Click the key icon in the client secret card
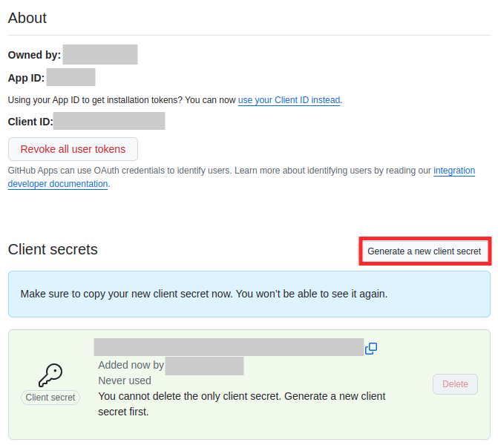Viewport: 498px width, 448px height. pos(50,375)
